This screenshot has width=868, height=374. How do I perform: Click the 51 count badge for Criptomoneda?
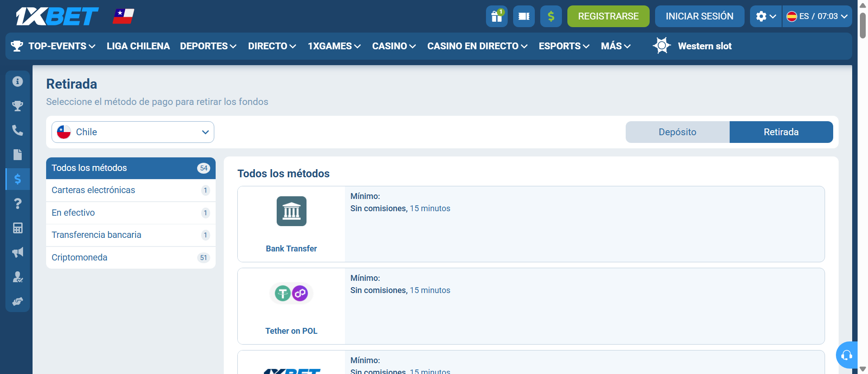(x=204, y=258)
